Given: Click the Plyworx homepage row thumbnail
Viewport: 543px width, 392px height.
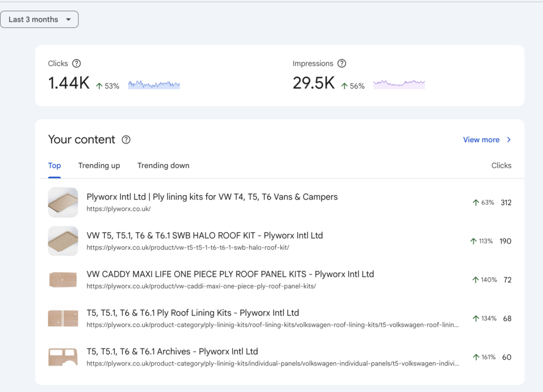Looking at the screenshot, I should tap(63, 202).
